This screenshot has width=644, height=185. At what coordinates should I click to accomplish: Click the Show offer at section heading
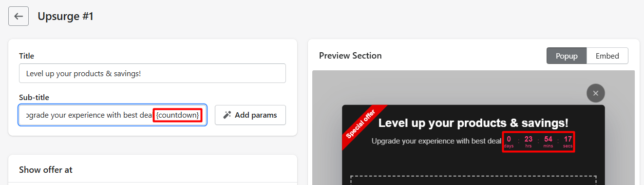pos(46,169)
